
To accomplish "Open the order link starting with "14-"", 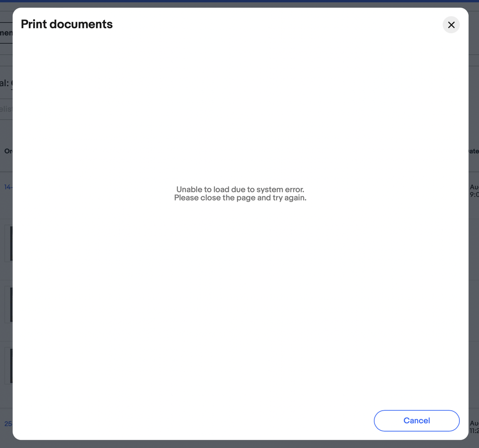I will [x=8, y=187].
